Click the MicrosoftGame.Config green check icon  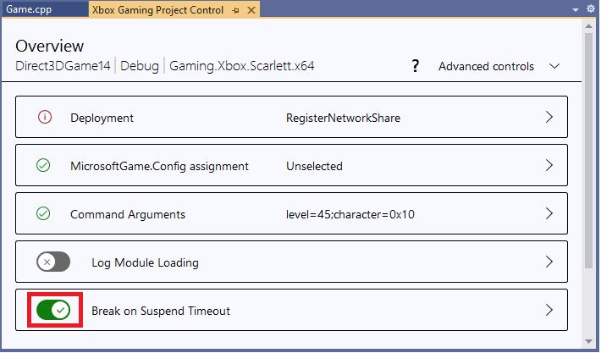click(x=43, y=166)
